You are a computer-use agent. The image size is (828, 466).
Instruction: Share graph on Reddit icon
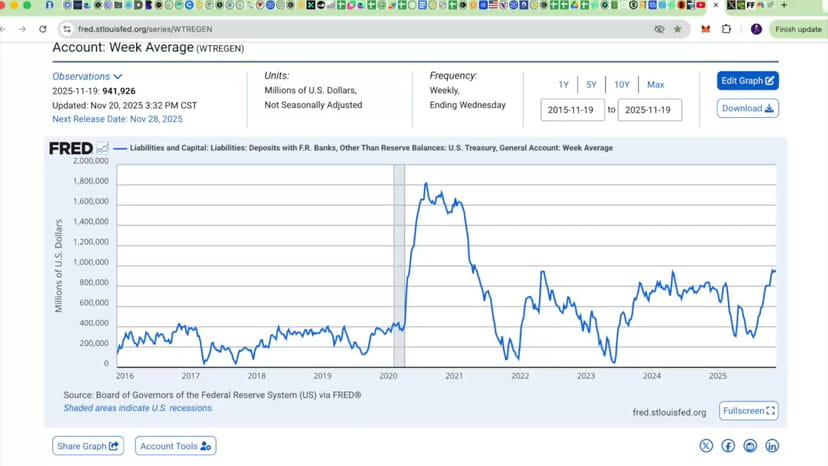(x=750, y=446)
